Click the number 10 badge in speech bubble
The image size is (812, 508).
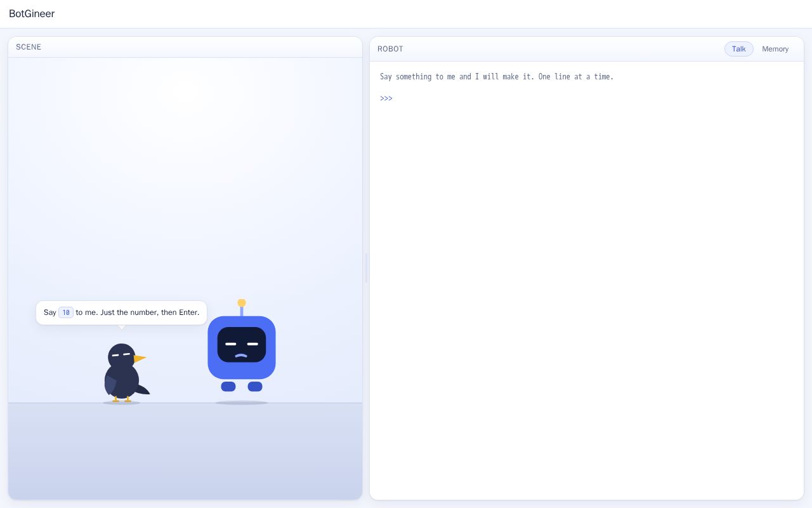pyautogui.click(x=66, y=312)
